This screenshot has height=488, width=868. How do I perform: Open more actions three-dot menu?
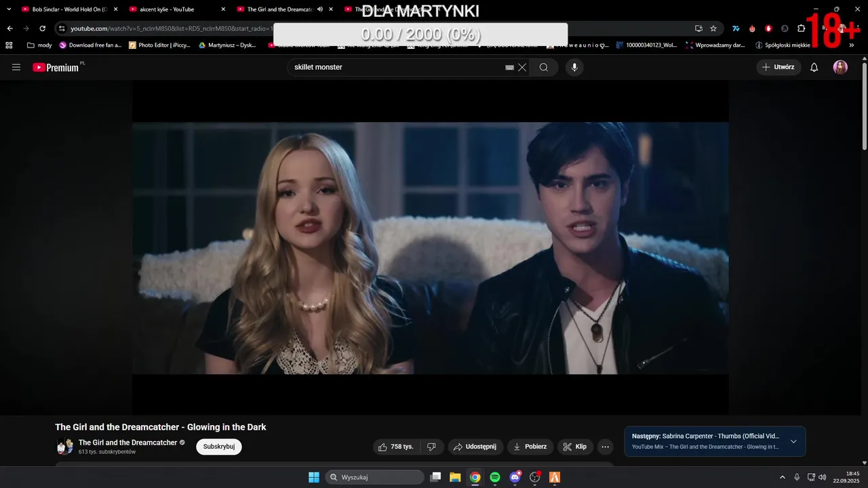pos(606,447)
